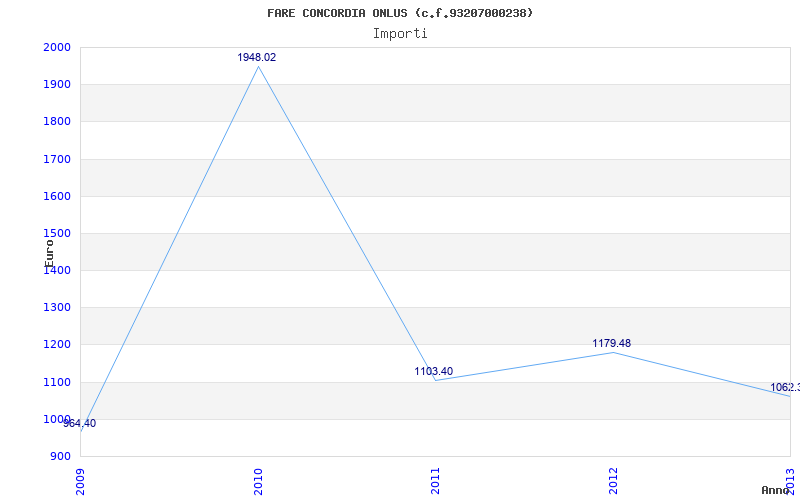Click the 964.40 data label
This screenshot has width=800, height=500.
point(79,423)
